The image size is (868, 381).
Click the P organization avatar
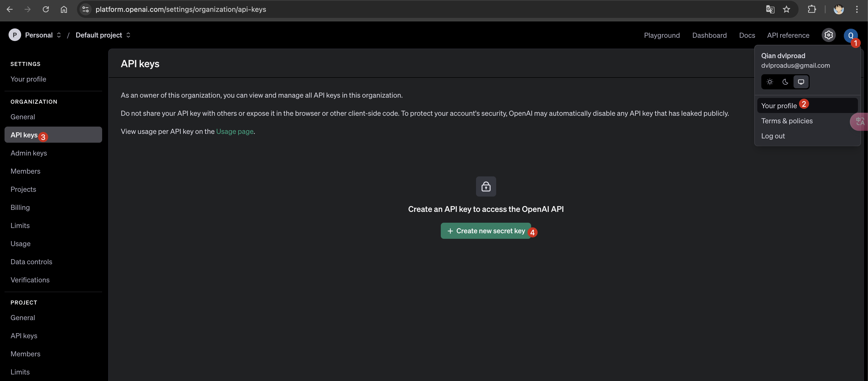[x=15, y=35]
